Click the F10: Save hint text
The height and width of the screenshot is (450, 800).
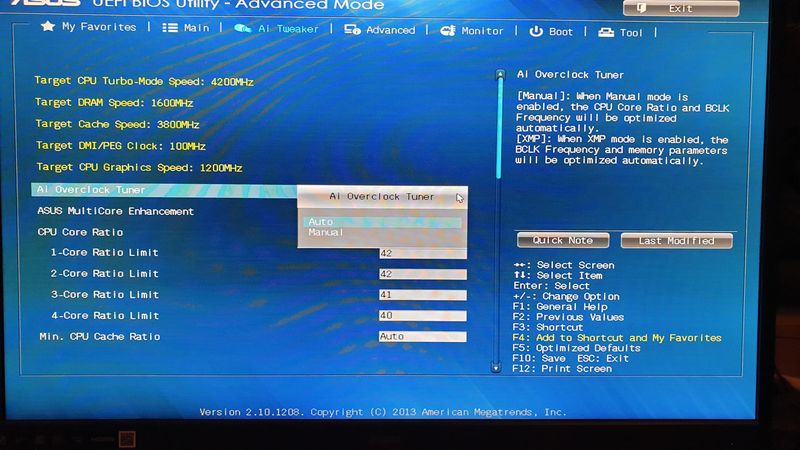coord(539,358)
